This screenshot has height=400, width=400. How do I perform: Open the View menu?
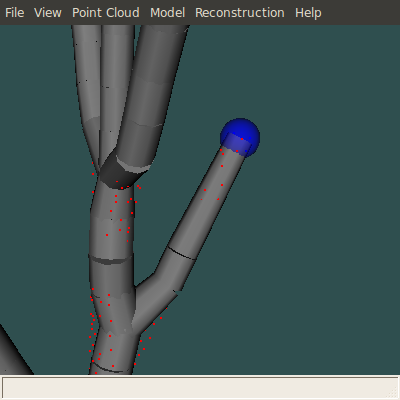pyautogui.click(x=48, y=13)
